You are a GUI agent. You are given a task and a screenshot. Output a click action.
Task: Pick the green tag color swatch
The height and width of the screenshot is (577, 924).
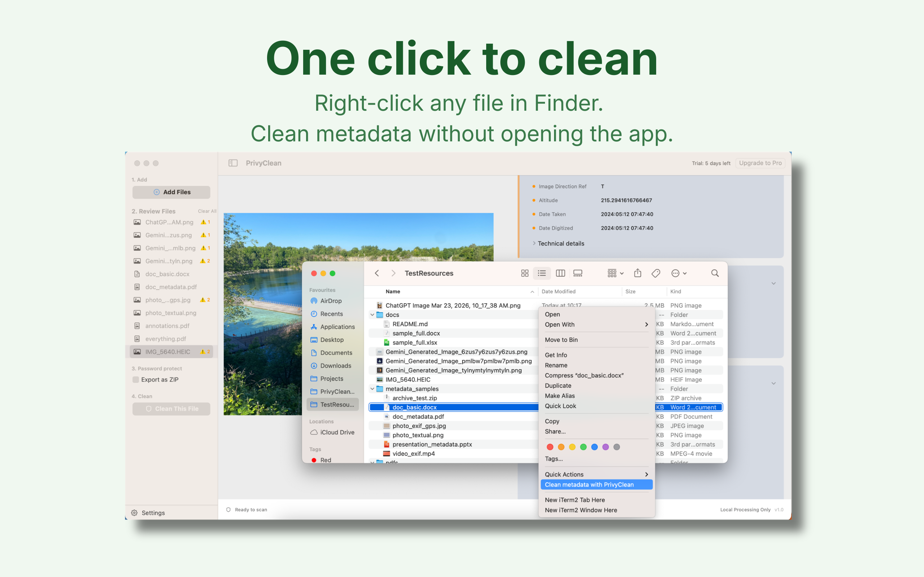point(583,447)
